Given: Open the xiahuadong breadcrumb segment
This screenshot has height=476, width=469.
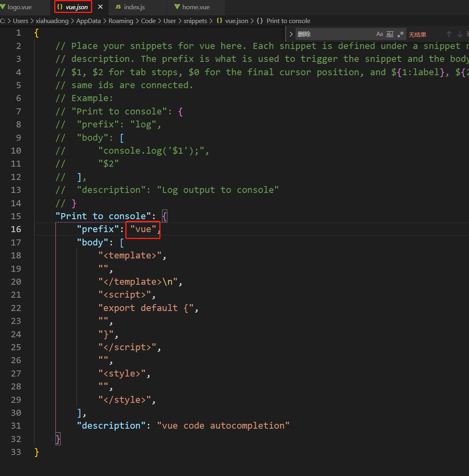Looking at the screenshot, I should pos(52,21).
